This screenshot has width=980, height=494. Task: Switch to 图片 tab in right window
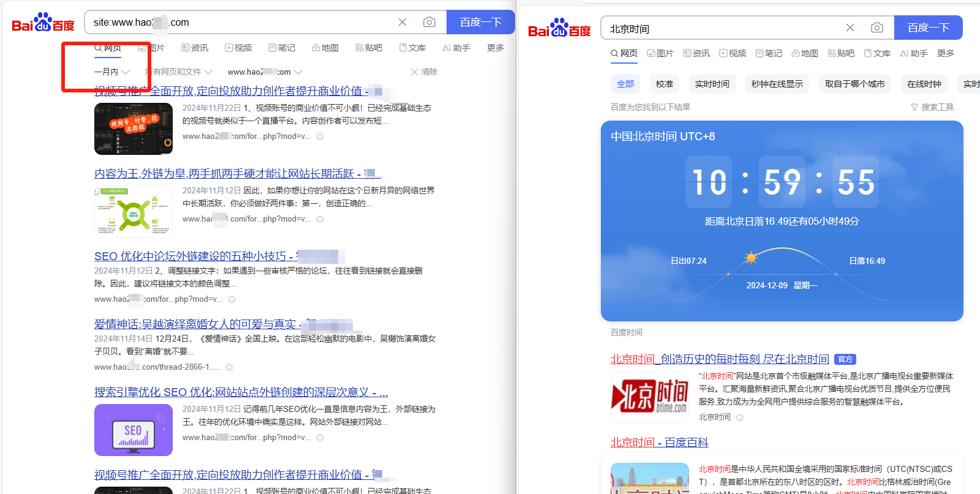point(660,53)
